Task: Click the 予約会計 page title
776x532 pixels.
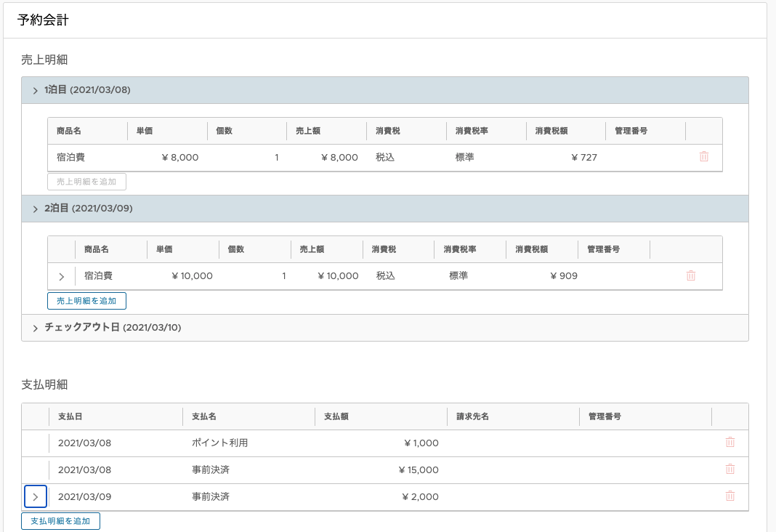Action: tap(43, 20)
